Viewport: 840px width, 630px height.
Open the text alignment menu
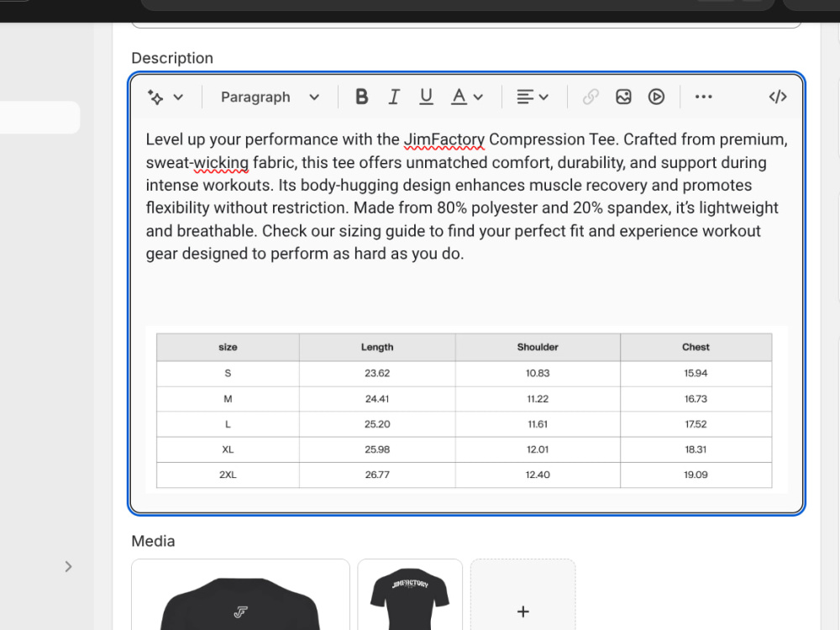pos(524,97)
